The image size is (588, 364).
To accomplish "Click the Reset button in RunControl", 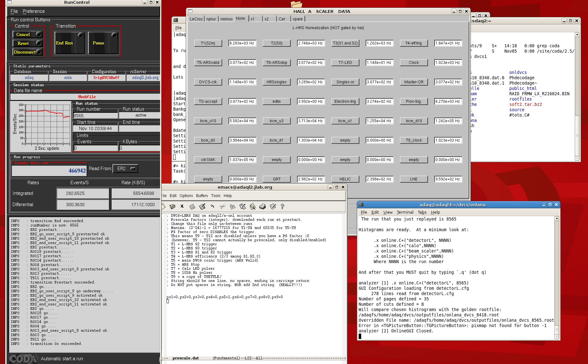I will click(28, 43).
